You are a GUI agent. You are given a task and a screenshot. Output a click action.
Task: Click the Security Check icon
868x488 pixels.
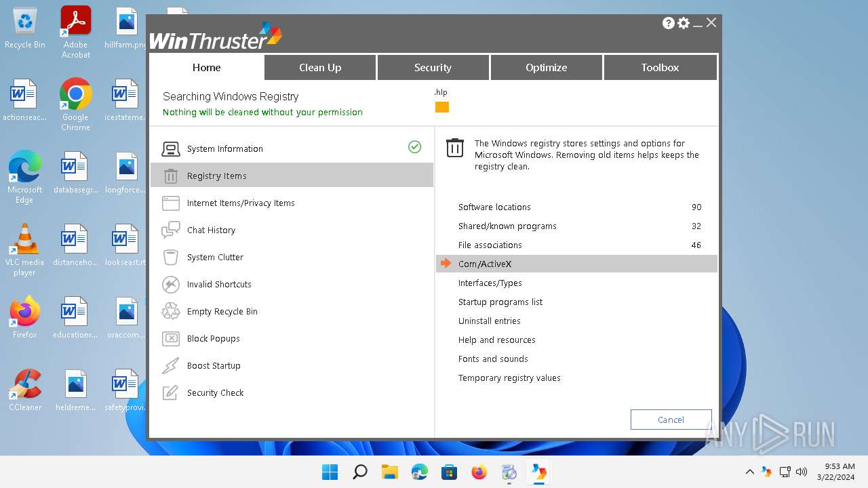[171, 393]
